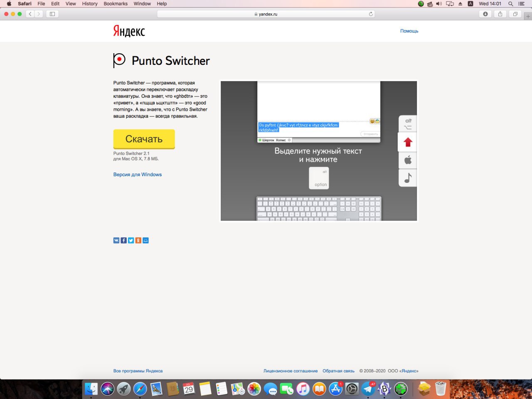Select the alt option slide tab

(408, 124)
